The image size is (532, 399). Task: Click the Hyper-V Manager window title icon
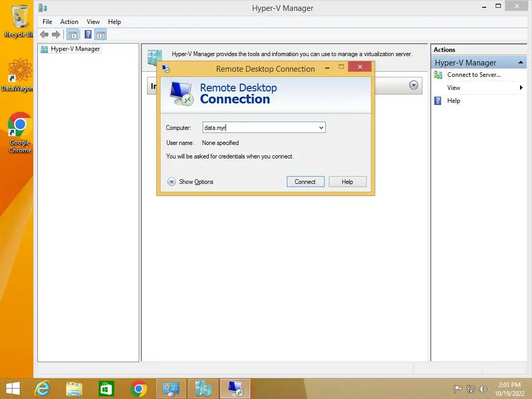pyautogui.click(x=43, y=8)
